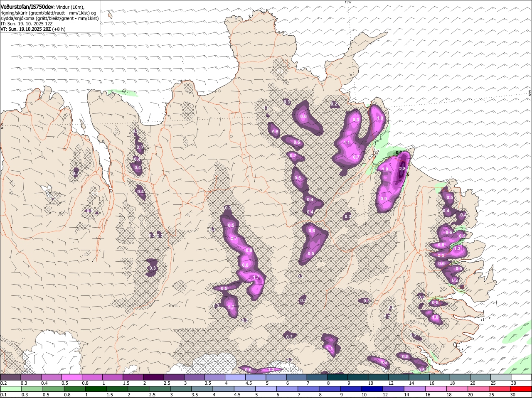The width and height of the screenshot is (532, 398).
Task: Pick the light grey 25–30 upper legend swatch
Action: 501,377
